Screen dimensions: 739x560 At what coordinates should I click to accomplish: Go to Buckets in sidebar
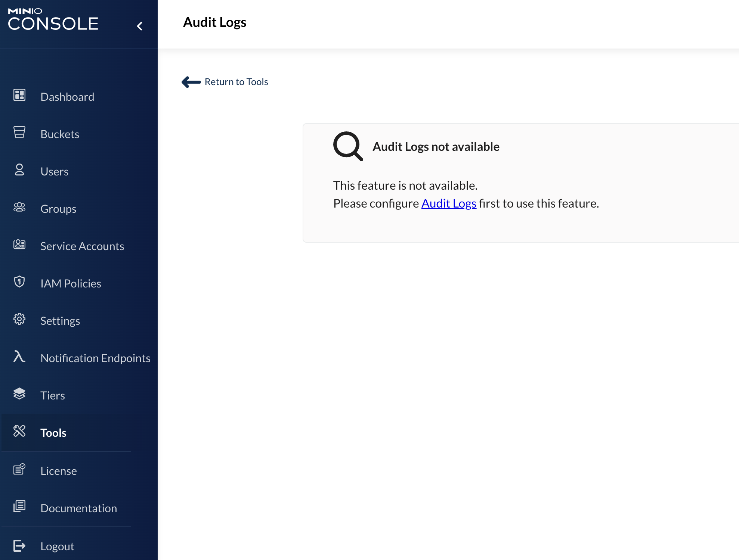click(x=60, y=134)
